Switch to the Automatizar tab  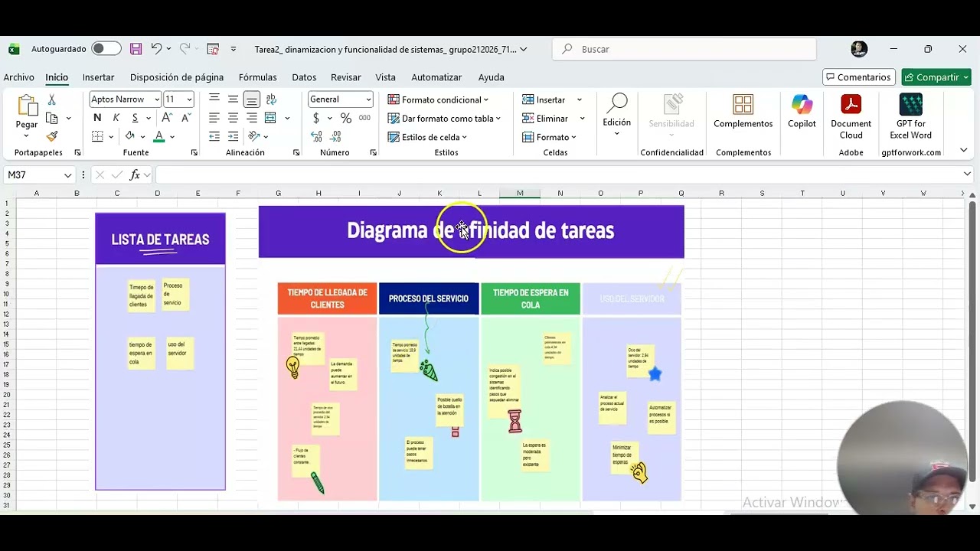(x=436, y=77)
